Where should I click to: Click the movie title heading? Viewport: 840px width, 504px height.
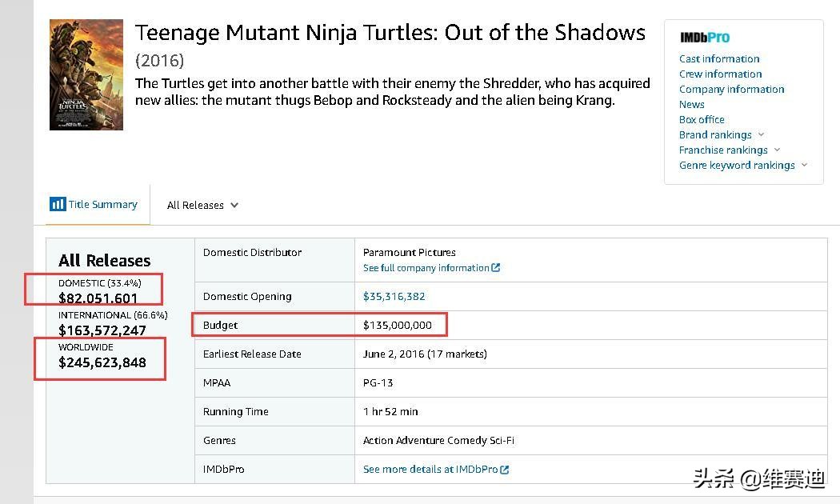(x=390, y=33)
